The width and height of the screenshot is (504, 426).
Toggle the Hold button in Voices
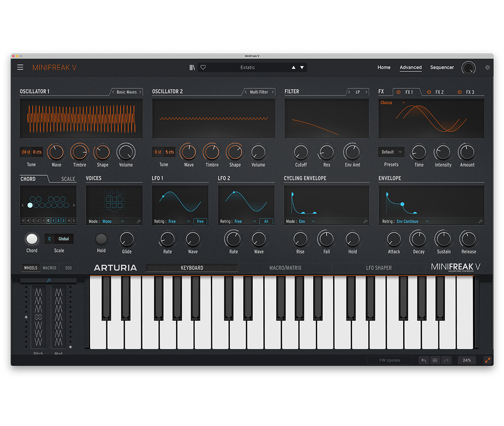click(x=101, y=239)
